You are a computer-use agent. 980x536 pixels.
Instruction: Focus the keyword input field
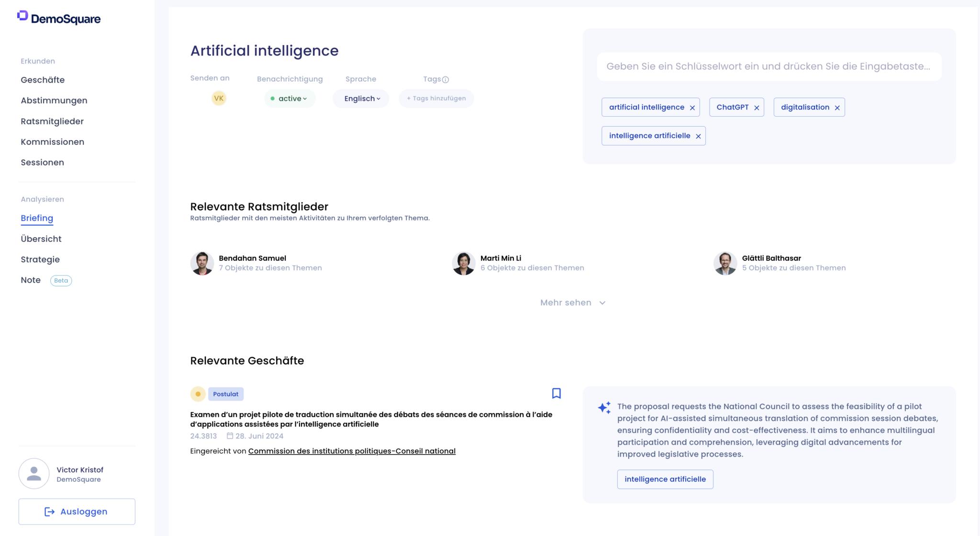(768, 66)
